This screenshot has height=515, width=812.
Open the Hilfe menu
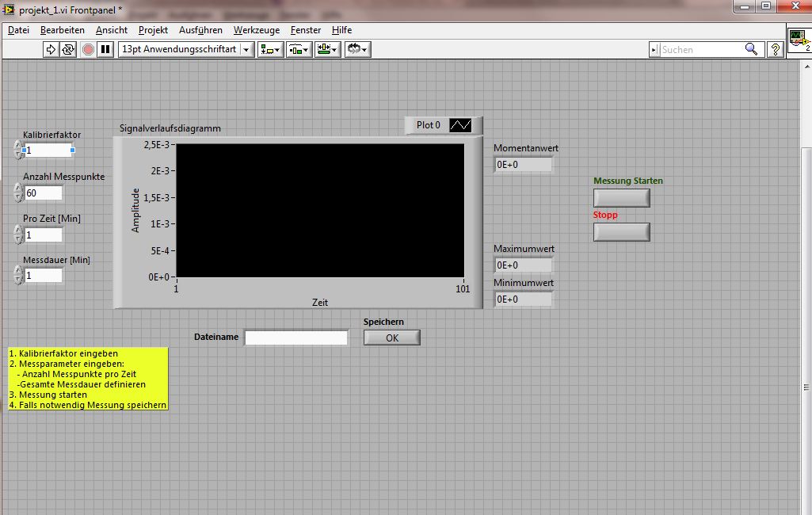(x=341, y=30)
